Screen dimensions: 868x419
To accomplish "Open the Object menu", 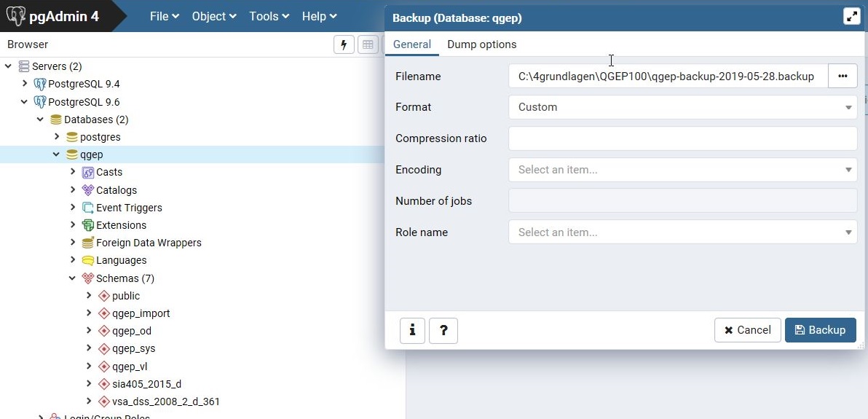I will [x=214, y=16].
